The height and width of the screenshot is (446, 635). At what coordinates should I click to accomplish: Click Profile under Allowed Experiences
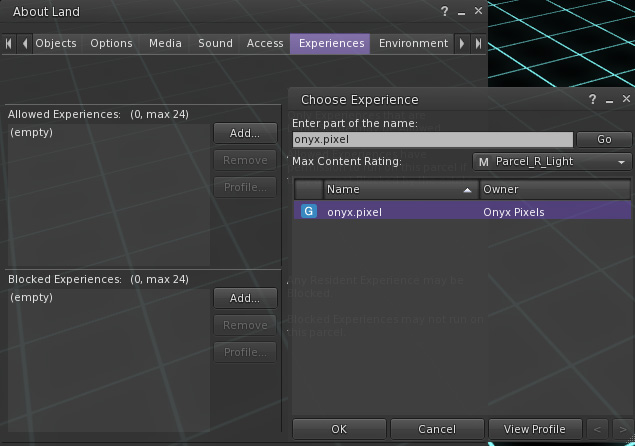coord(245,187)
